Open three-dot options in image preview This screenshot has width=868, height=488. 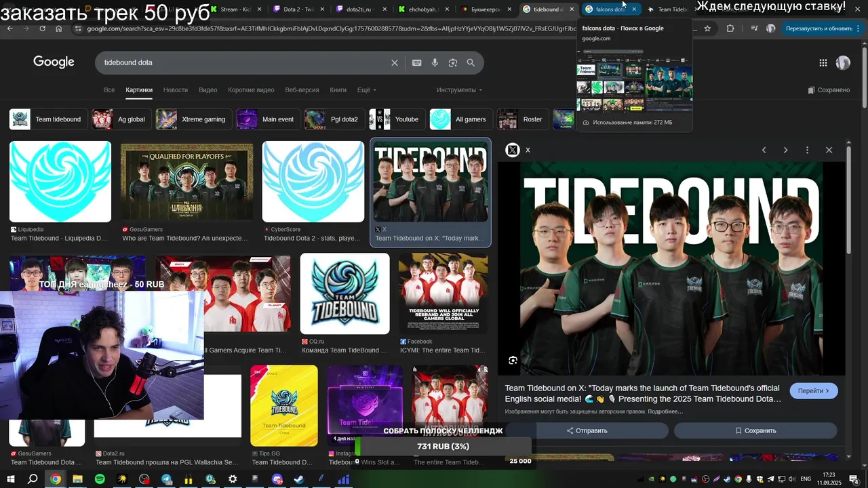pyautogui.click(x=807, y=150)
